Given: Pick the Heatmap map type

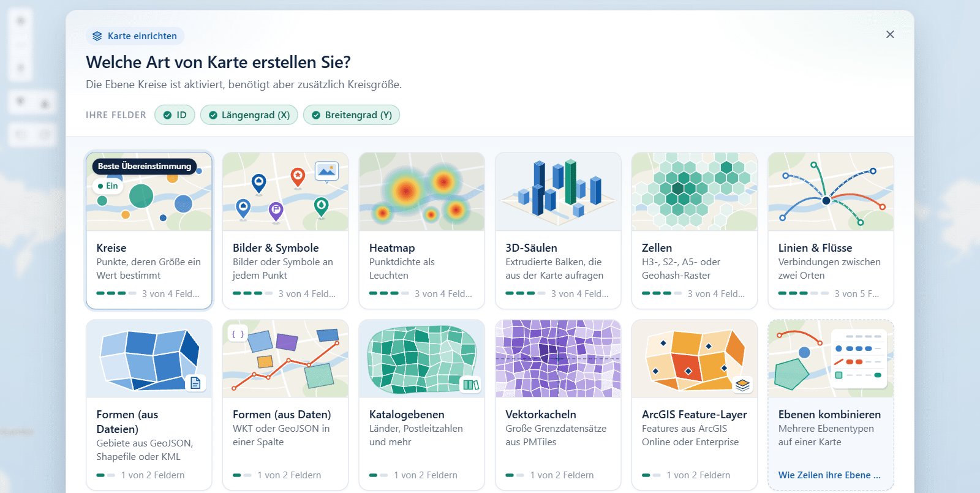Looking at the screenshot, I should (421, 230).
